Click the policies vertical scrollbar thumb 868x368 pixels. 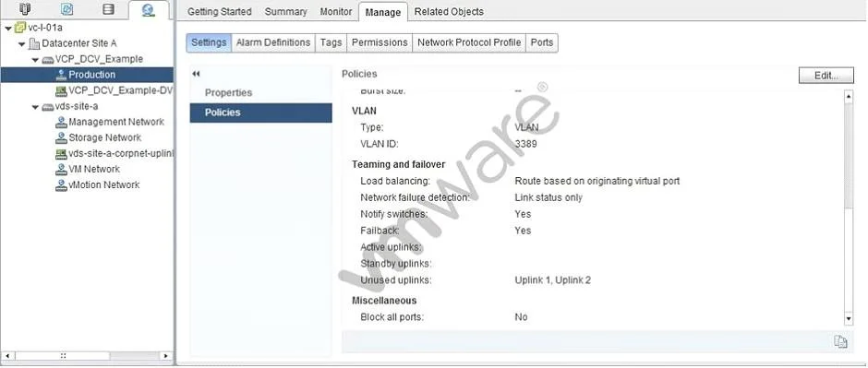(849, 156)
